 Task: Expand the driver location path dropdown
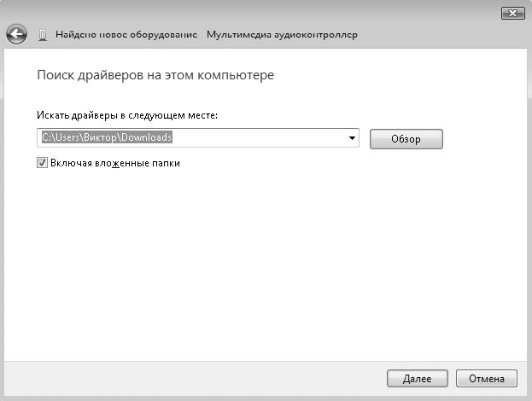coord(352,138)
